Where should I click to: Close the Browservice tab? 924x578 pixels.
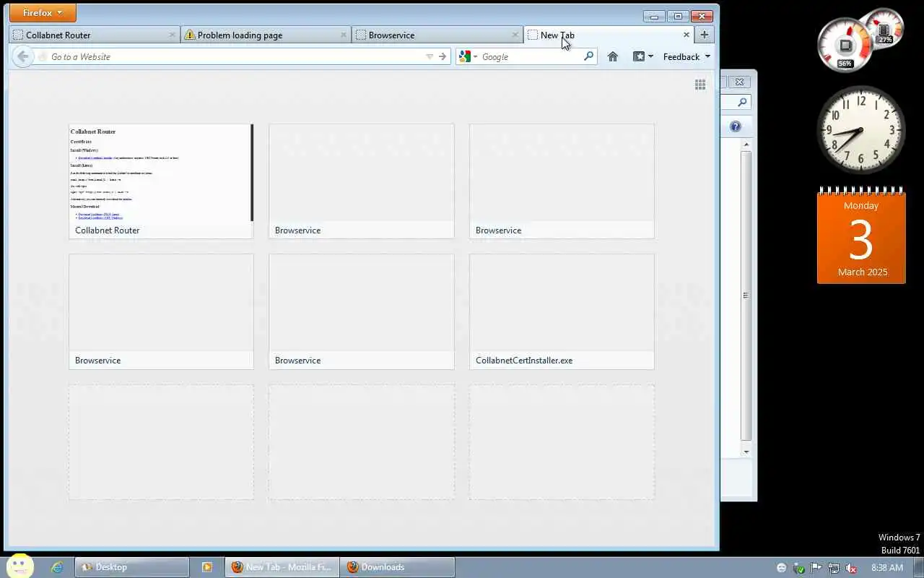click(515, 35)
